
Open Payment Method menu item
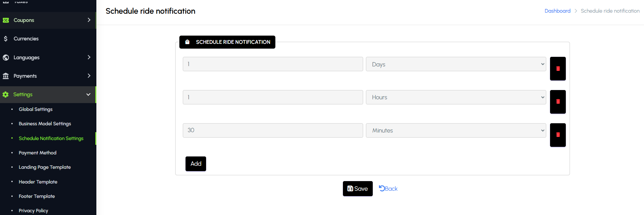coord(37,153)
